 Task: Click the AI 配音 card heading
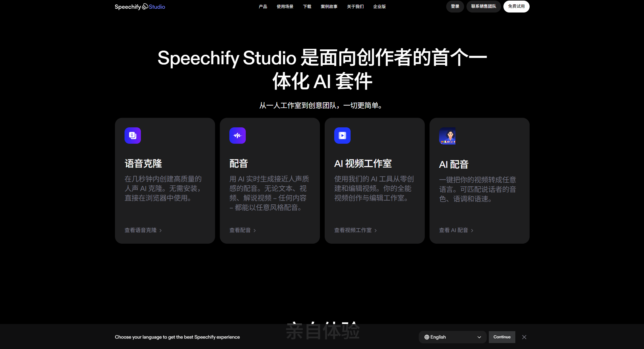pos(454,165)
